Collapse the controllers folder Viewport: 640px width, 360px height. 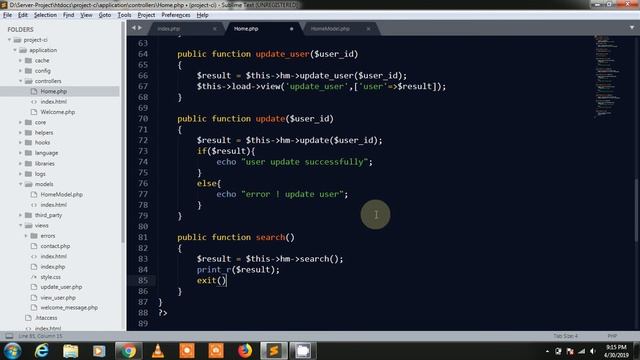point(20,81)
